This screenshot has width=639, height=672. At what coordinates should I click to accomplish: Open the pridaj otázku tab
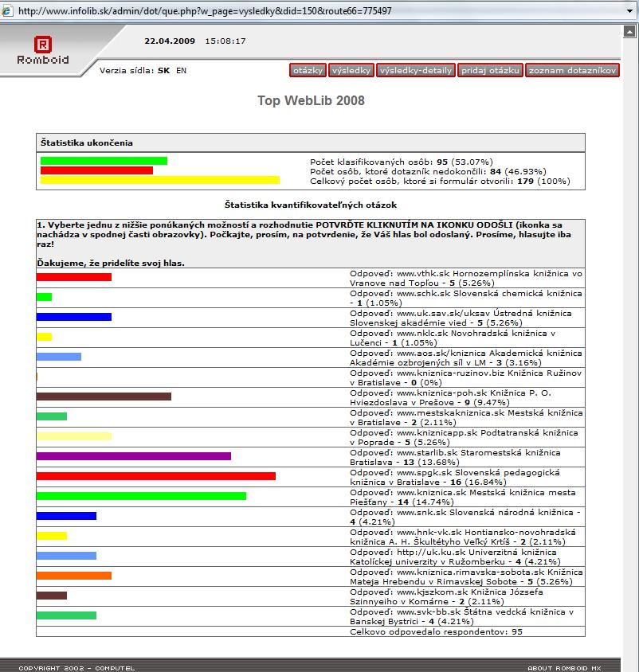coord(490,70)
